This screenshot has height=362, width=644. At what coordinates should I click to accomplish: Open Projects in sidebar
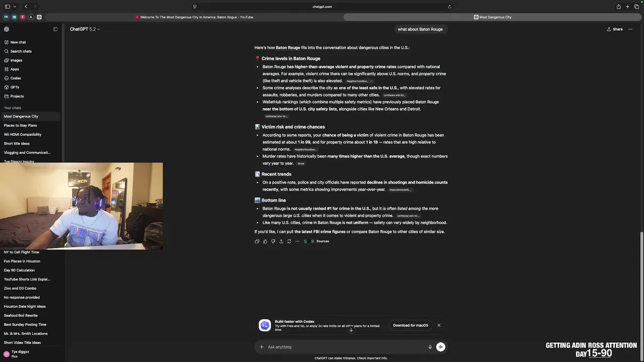click(17, 97)
